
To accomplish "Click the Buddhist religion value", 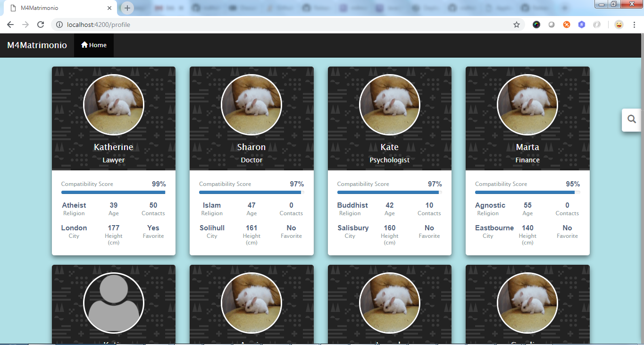I will coord(352,205).
